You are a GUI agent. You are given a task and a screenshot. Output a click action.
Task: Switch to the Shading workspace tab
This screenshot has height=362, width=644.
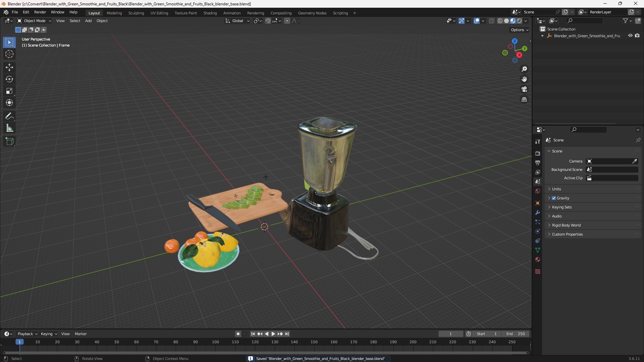tap(210, 13)
